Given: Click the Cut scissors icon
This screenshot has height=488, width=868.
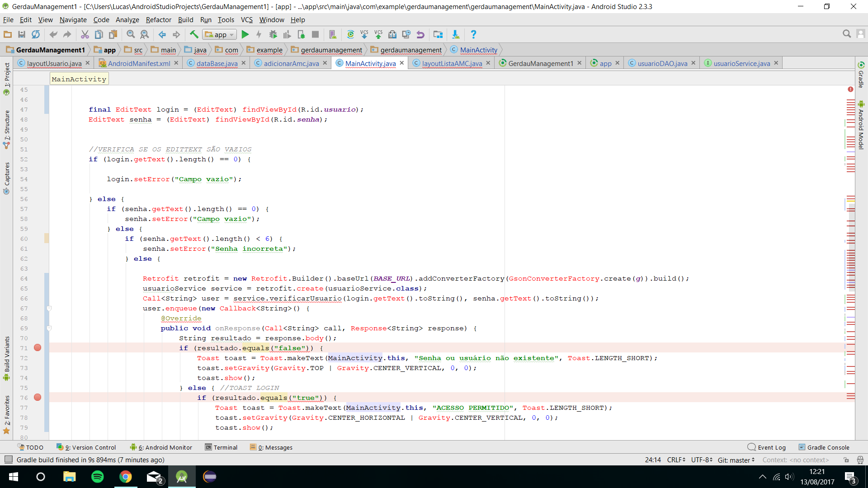Looking at the screenshot, I should [x=85, y=34].
